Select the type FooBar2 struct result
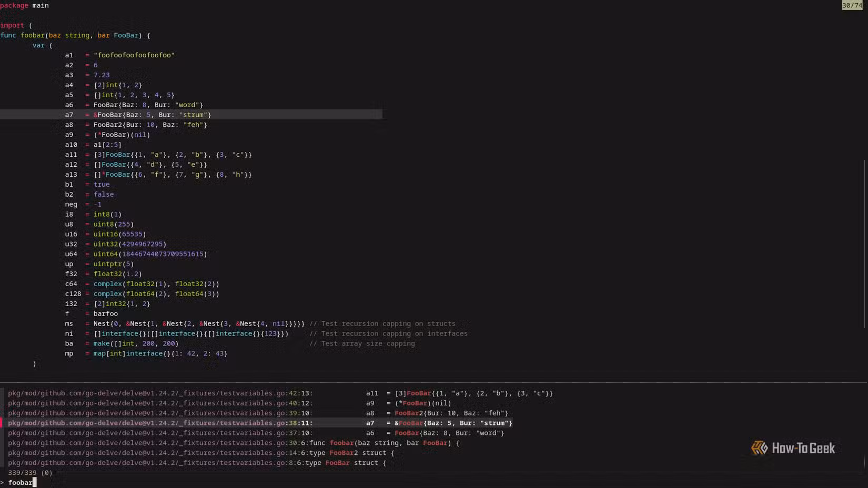Viewport: 868px width, 488px height. 201,453
